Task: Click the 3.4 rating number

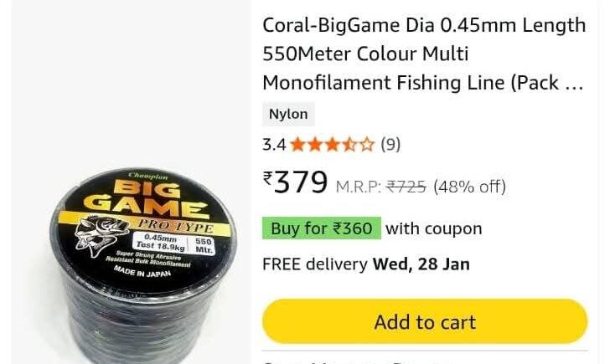Action: tap(274, 145)
